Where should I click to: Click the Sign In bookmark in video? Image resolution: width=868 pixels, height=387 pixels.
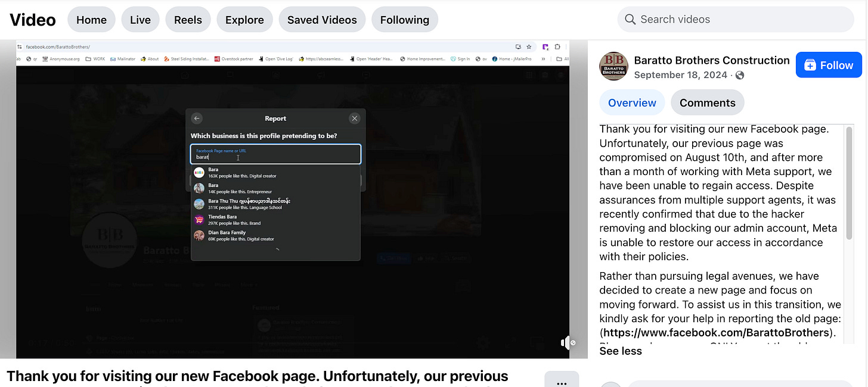click(460, 59)
